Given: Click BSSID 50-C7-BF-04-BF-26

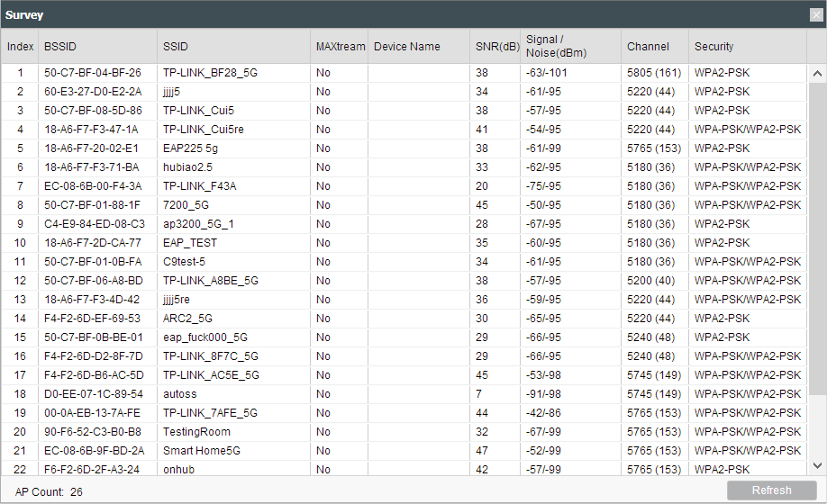Looking at the screenshot, I should pyautogui.click(x=93, y=73).
